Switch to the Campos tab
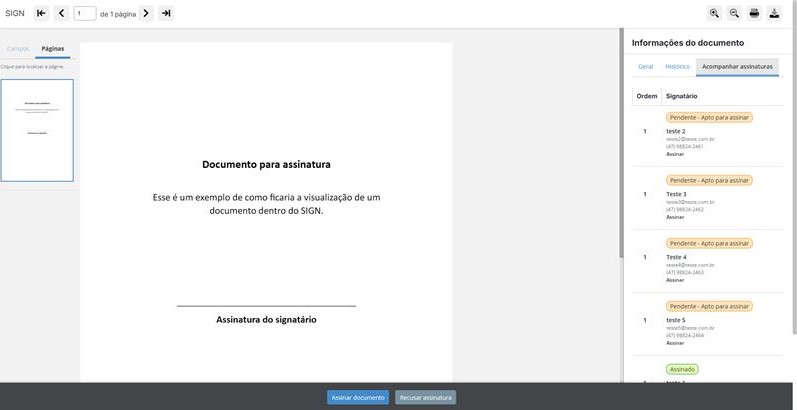Image resolution: width=797 pixels, height=410 pixels. [18, 49]
